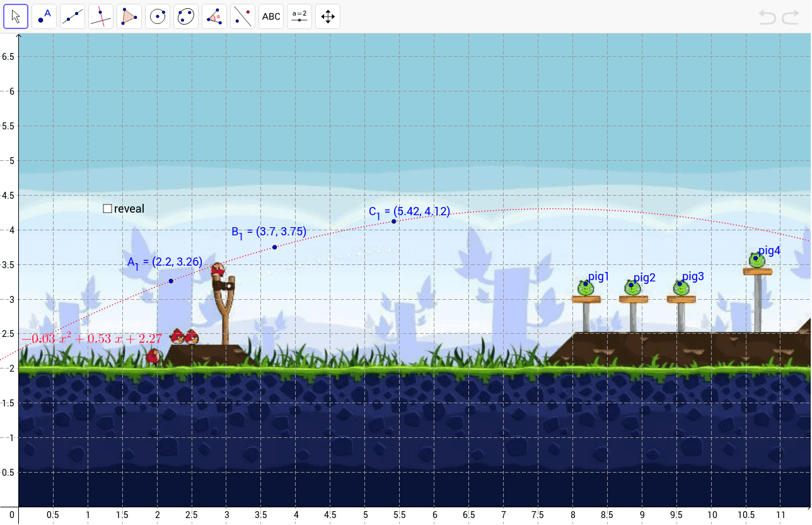
Task: Select the Polygon tool
Action: (x=129, y=16)
